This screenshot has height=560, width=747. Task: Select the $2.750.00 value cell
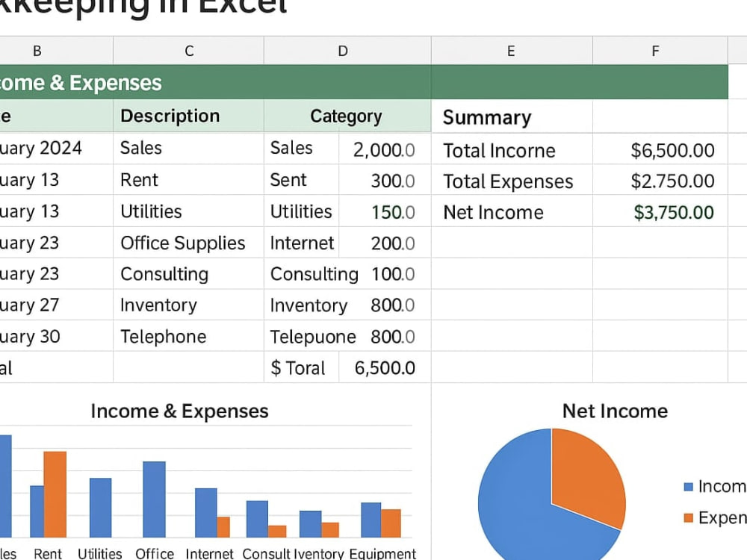point(660,181)
